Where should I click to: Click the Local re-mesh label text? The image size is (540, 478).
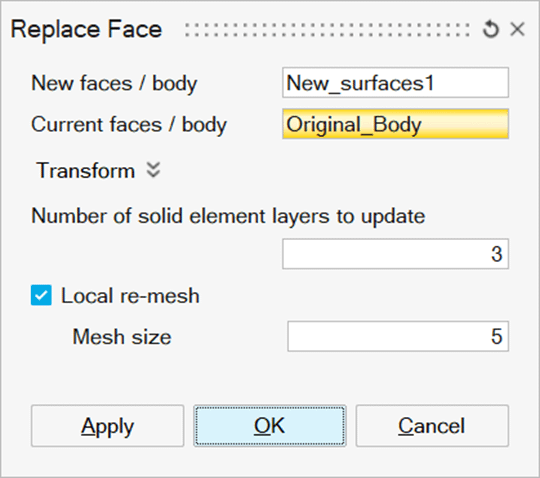coord(130,296)
